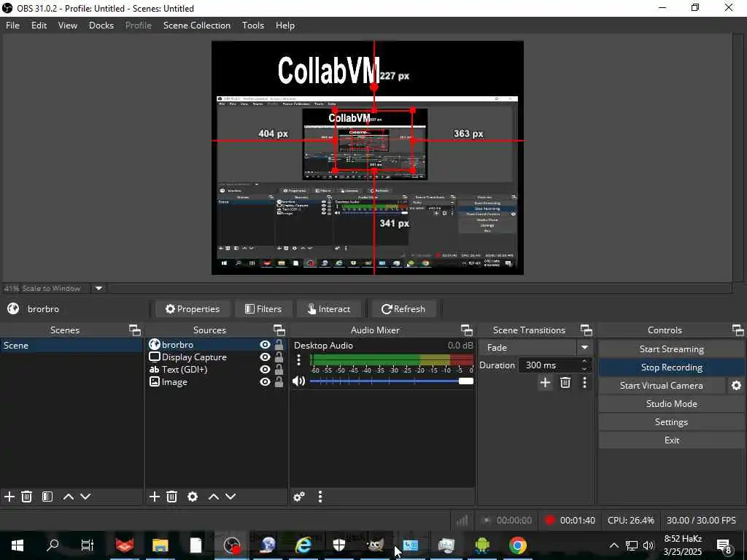747x560 pixels.
Task: Select the Image source row
Action: click(x=217, y=381)
